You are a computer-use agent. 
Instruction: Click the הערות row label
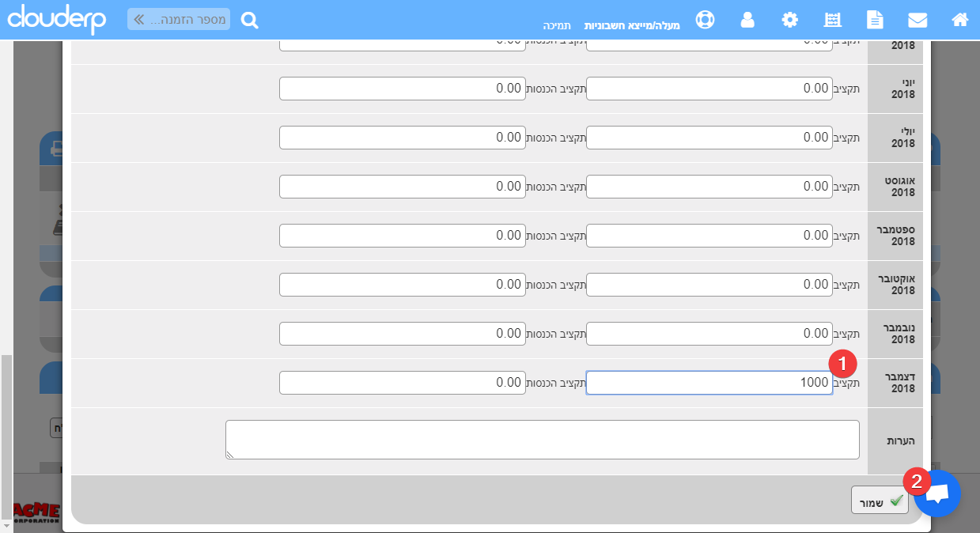pos(901,441)
